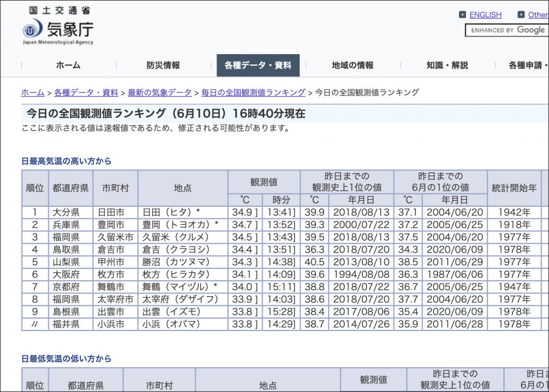
Task: Open the 最新の気象データ breadcrumb link
Action: tap(159, 93)
